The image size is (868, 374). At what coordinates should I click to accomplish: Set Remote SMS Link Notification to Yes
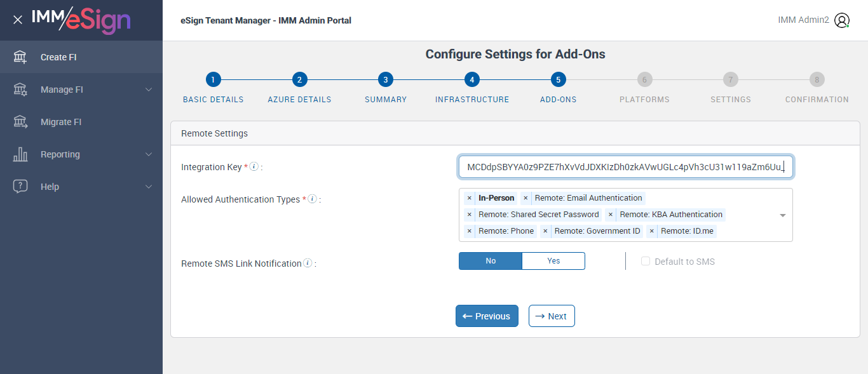click(x=553, y=261)
